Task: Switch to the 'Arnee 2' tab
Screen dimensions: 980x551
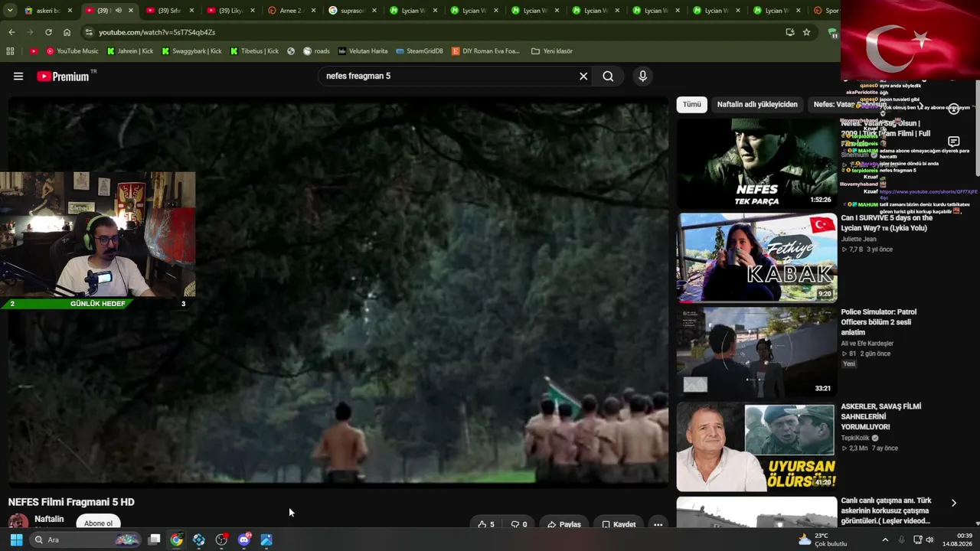Action: coord(289,11)
